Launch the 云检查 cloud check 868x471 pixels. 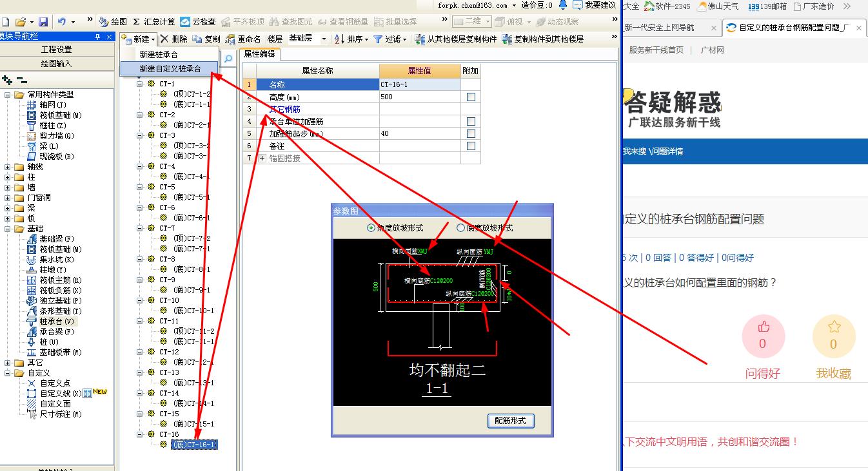pyautogui.click(x=199, y=22)
